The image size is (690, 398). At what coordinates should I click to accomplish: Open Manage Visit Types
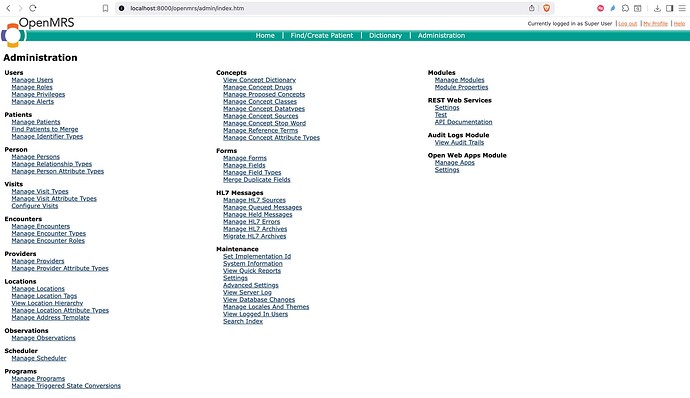click(x=40, y=192)
